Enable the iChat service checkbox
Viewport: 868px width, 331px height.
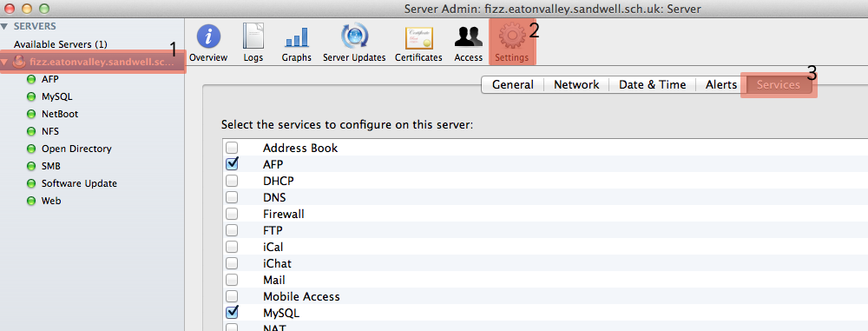(232, 263)
